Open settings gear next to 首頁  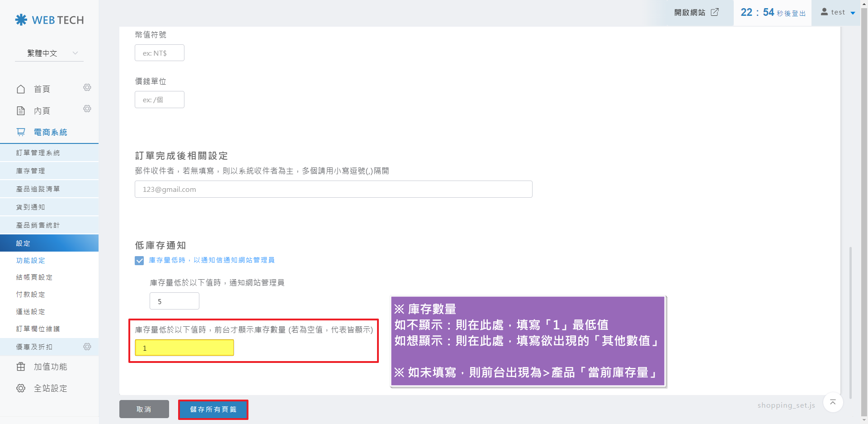[87, 87]
